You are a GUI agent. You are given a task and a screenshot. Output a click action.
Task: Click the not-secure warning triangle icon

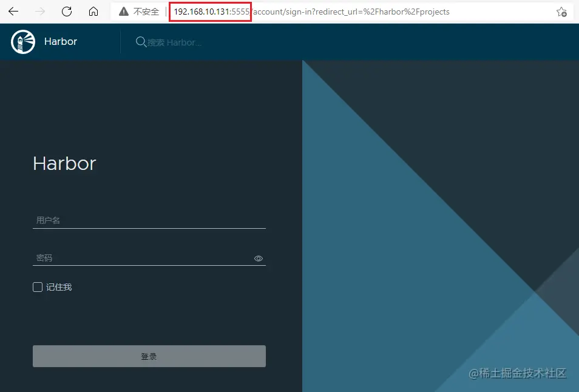click(124, 12)
